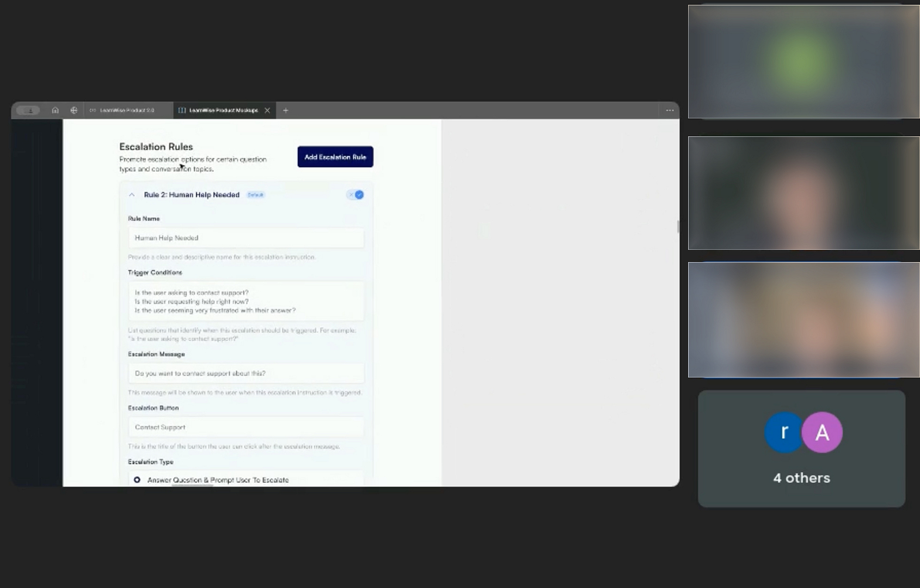The height and width of the screenshot is (588, 920).
Task: Click the globe icon in the tab bar
Action: [74, 110]
